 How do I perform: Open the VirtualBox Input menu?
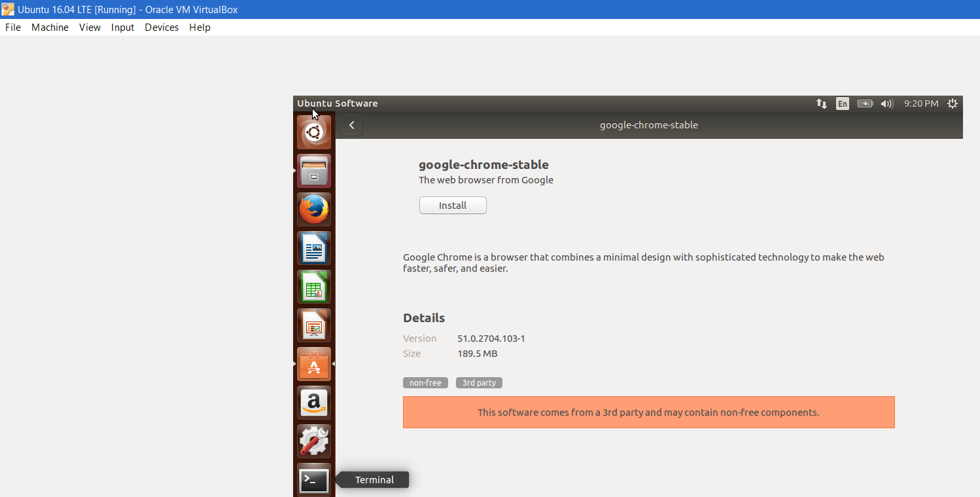coord(122,28)
